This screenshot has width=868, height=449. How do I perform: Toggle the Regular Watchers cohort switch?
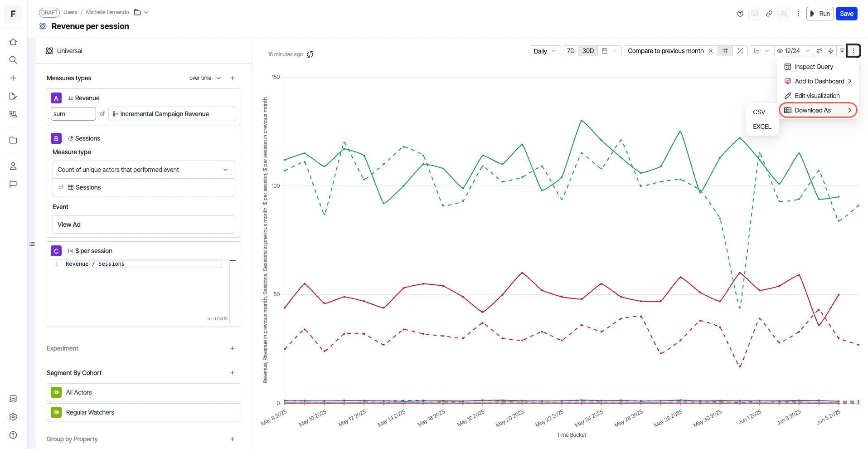[56, 412]
